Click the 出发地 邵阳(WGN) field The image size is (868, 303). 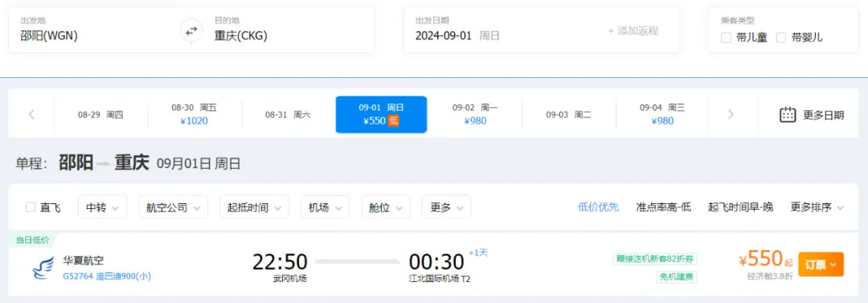click(x=94, y=30)
